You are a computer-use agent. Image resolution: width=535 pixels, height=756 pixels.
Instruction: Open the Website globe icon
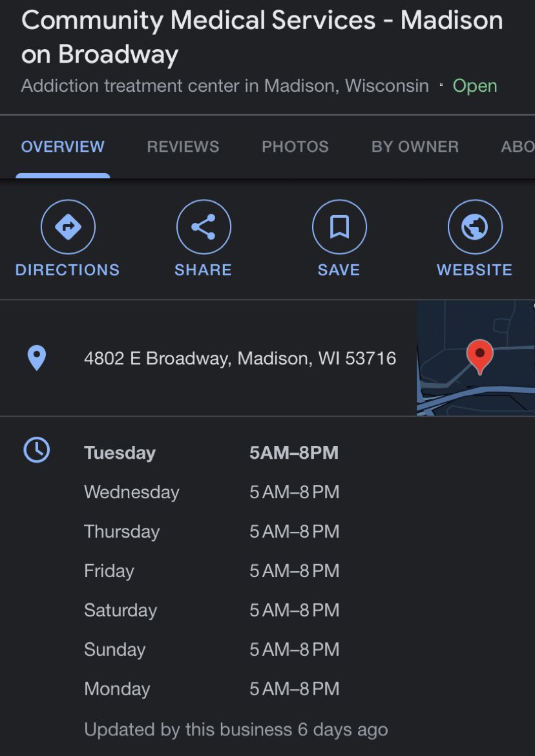coord(475,227)
